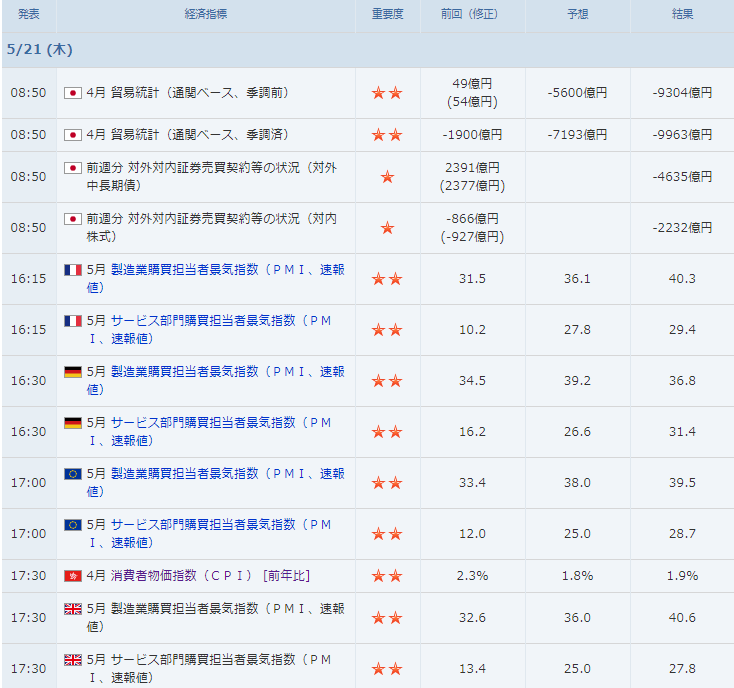Open French サービス部門購買担当者景気指数 link
The width and height of the screenshot is (734, 688).
pos(210,329)
